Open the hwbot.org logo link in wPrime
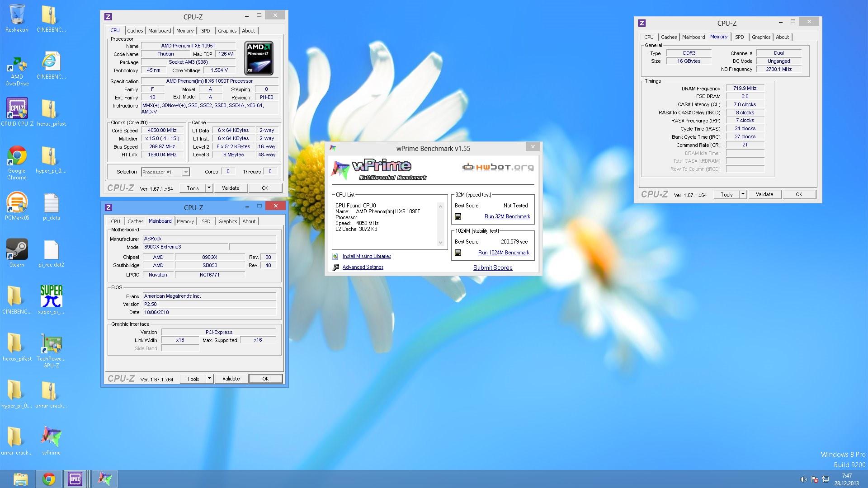Viewport: 868px width, 488px height. click(x=498, y=167)
